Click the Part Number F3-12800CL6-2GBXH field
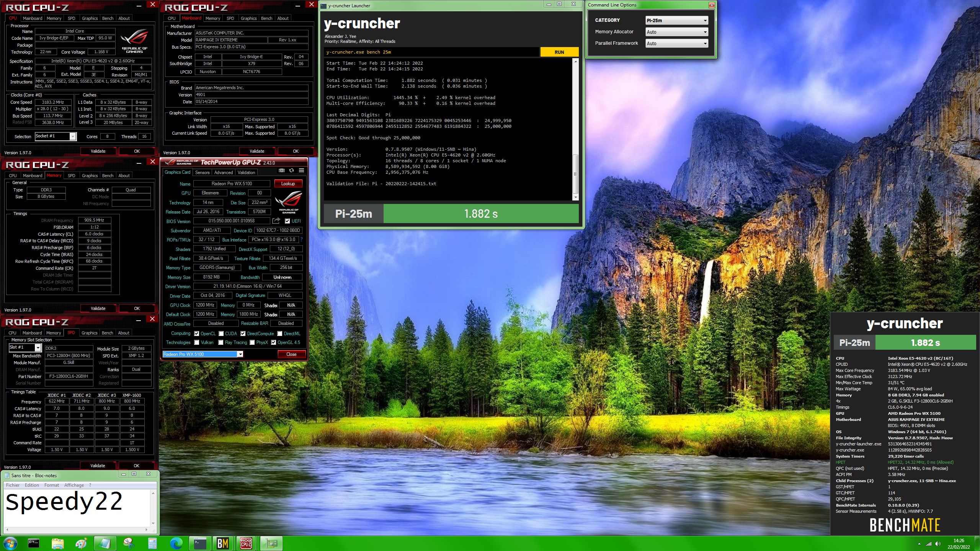The width and height of the screenshot is (980, 551). 69,376
